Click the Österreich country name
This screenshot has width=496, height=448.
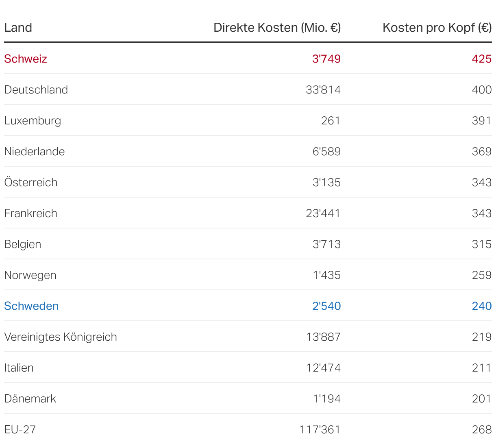click(x=31, y=183)
